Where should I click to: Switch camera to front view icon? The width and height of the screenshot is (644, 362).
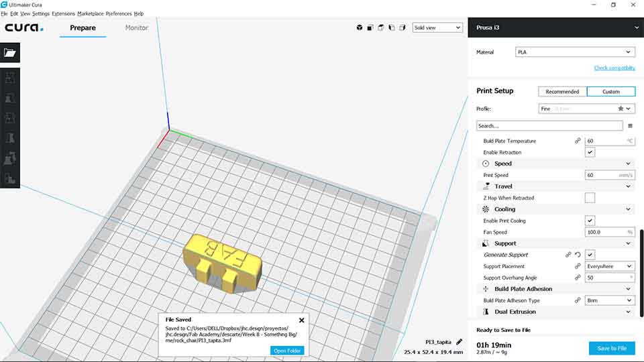click(x=370, y=27)
